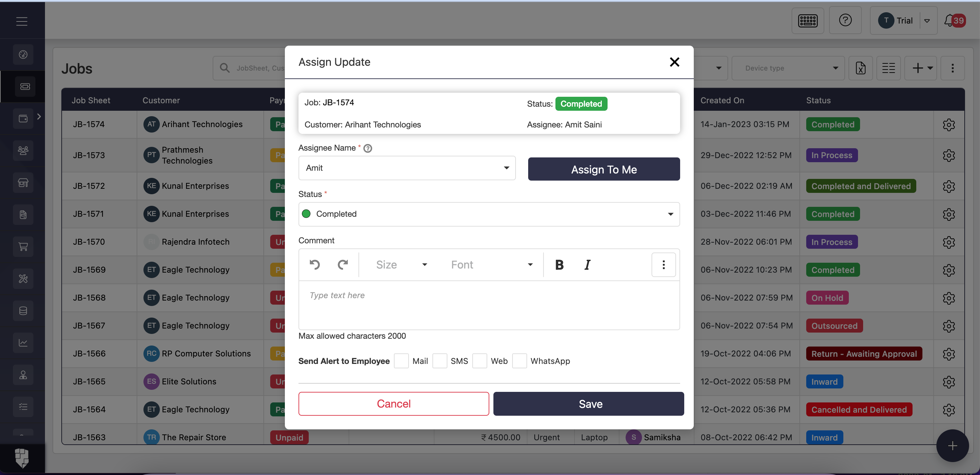
Task: Toggle bold formatting in comment toolbar
Action: click(559, 264)
